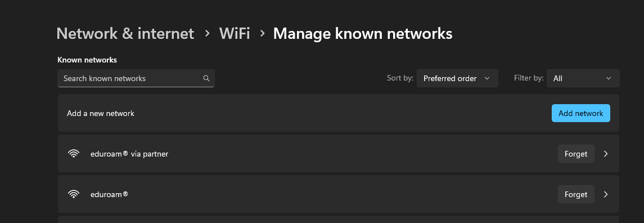Viewport: 644px width, 223px height.
Task: Focus the Search known networks field
Action: tap(136, 78)
